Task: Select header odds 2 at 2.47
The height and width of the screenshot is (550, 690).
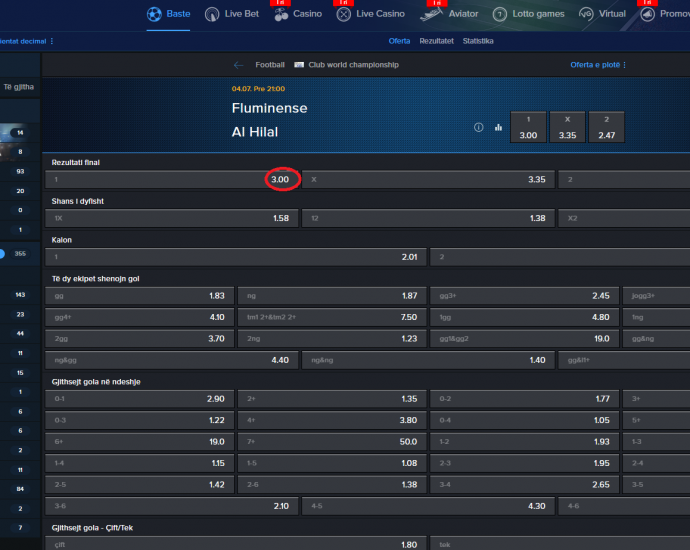Action: point(606,127)
